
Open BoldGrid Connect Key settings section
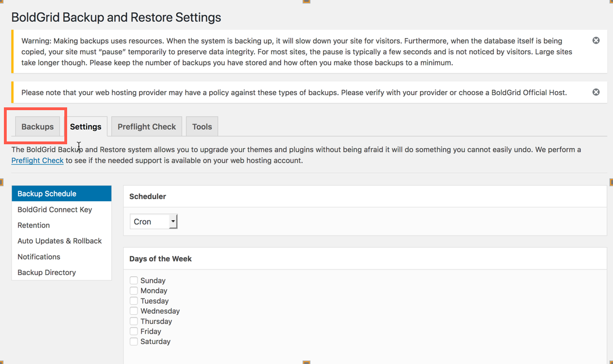(62, 210)
